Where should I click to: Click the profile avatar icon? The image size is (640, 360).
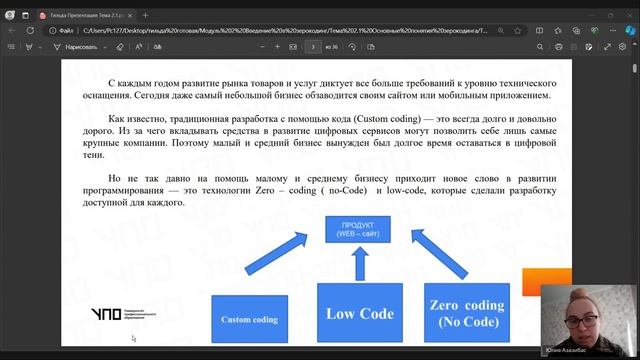coord(10,15)
